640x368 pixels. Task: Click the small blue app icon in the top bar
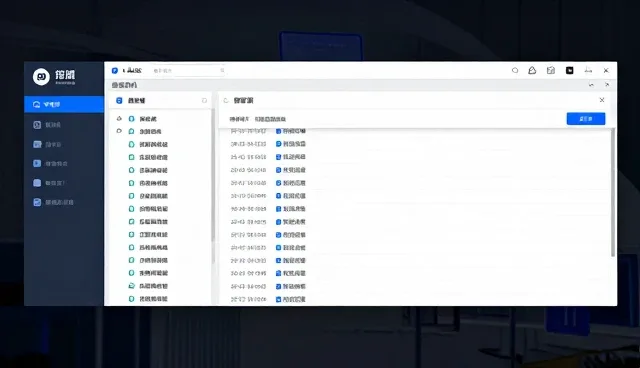[115, 71]
